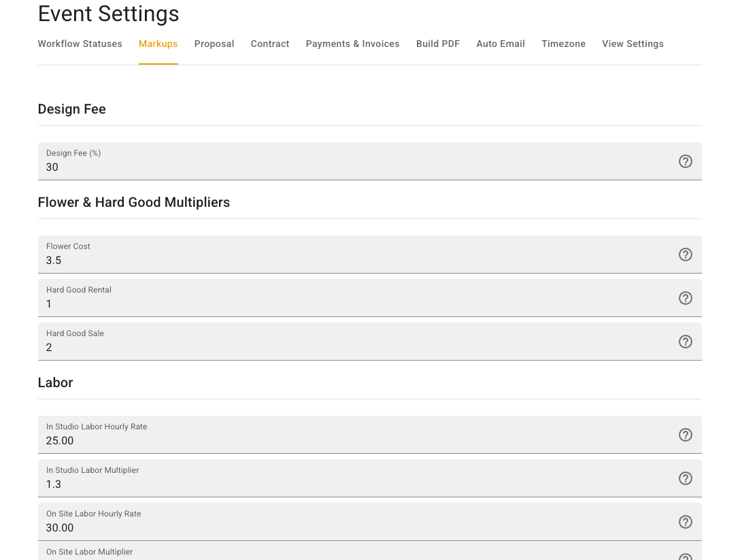
Task: Open the Auto Email tab
Action: point(501,44)
